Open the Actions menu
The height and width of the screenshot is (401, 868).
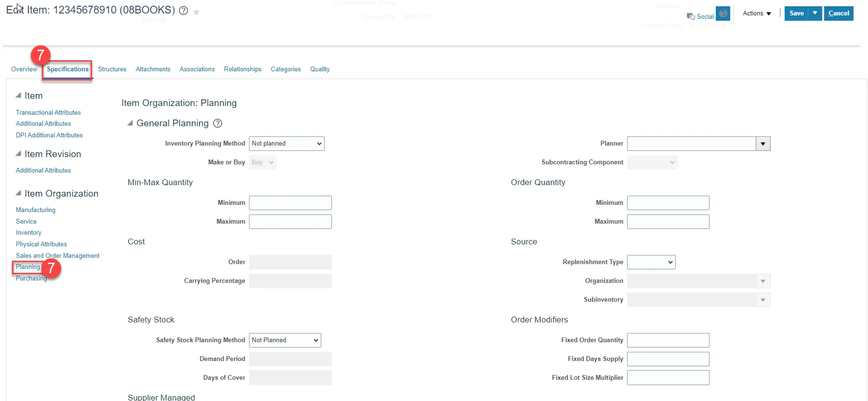click(x=757, y=13)
